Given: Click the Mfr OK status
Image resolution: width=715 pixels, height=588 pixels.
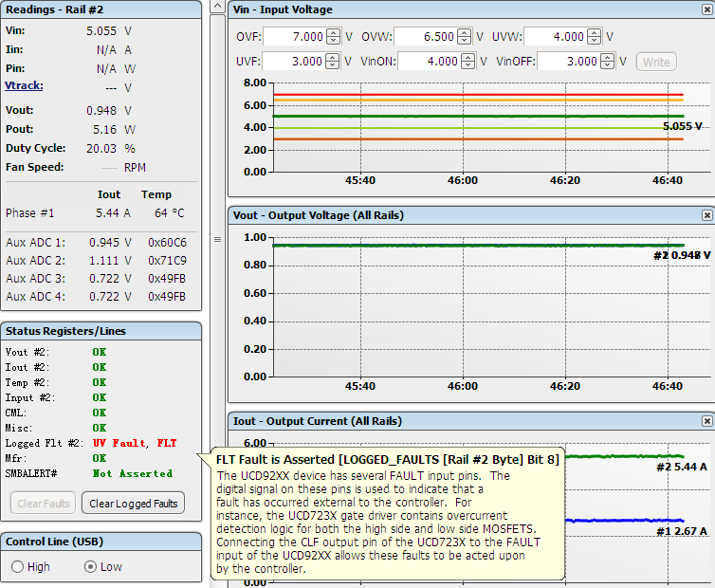Looking at the screenshot, I should coord(100,458).
